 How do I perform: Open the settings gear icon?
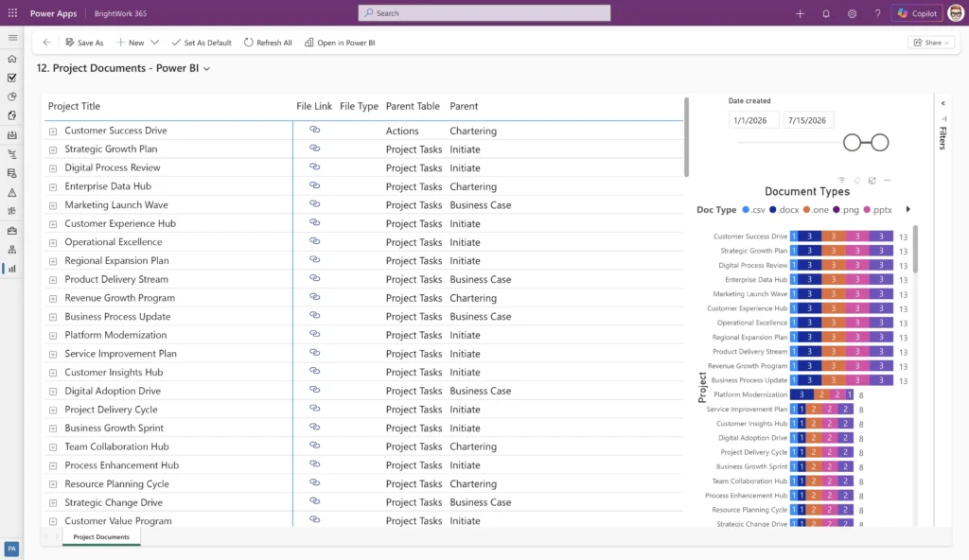[x=852, y=13]
